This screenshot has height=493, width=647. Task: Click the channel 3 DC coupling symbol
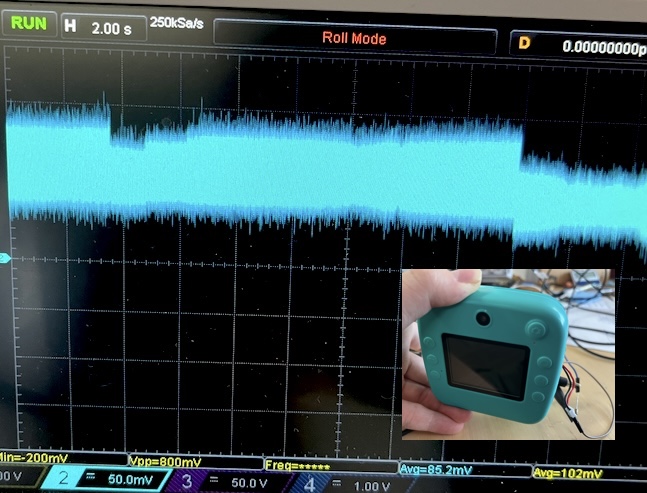click(214, 479)
